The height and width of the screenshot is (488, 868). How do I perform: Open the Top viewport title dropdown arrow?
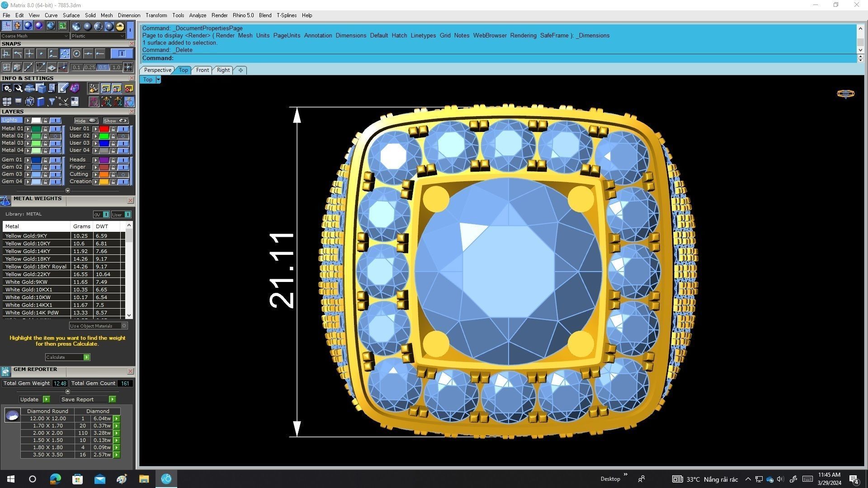[x=158, y=80]
